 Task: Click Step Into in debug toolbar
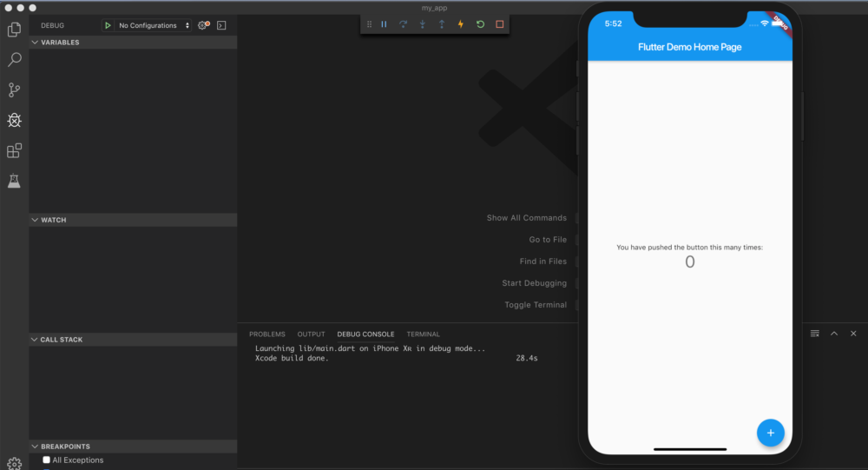(x=423, y=24)
